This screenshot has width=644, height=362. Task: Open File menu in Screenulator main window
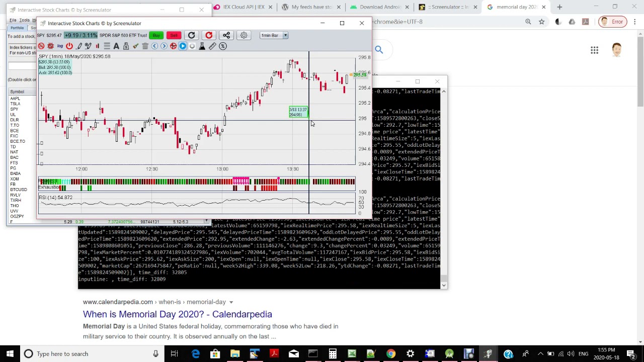13,20
